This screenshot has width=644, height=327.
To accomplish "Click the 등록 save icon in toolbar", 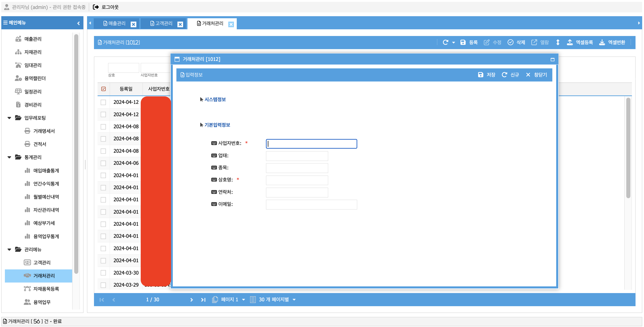I will (463, 42).
